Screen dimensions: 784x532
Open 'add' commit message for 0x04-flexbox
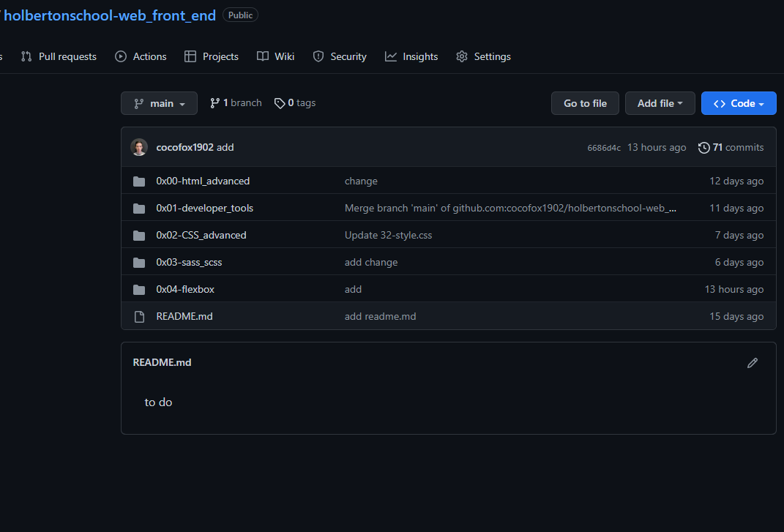353,289
